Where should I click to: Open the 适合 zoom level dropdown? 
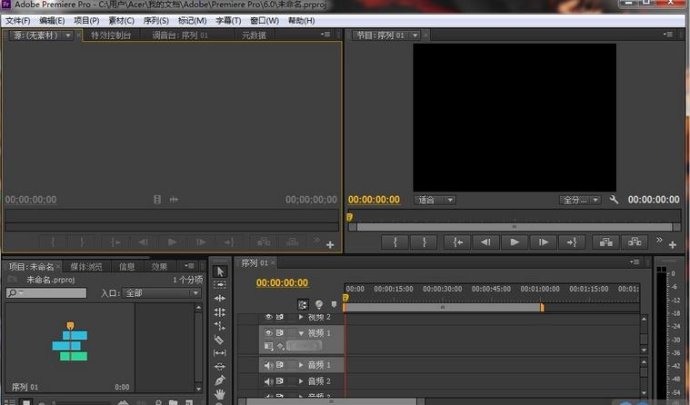click(436, 200)
